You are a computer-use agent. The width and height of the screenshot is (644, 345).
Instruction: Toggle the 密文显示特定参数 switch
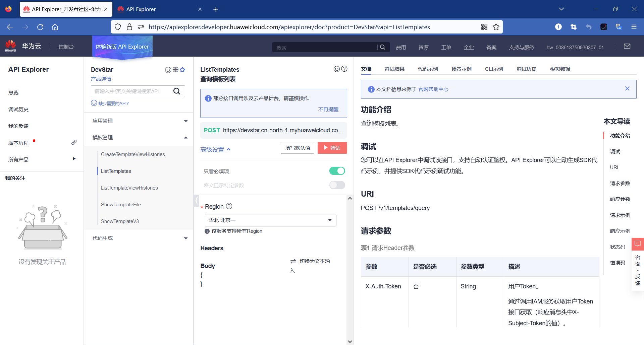point(337,185)
